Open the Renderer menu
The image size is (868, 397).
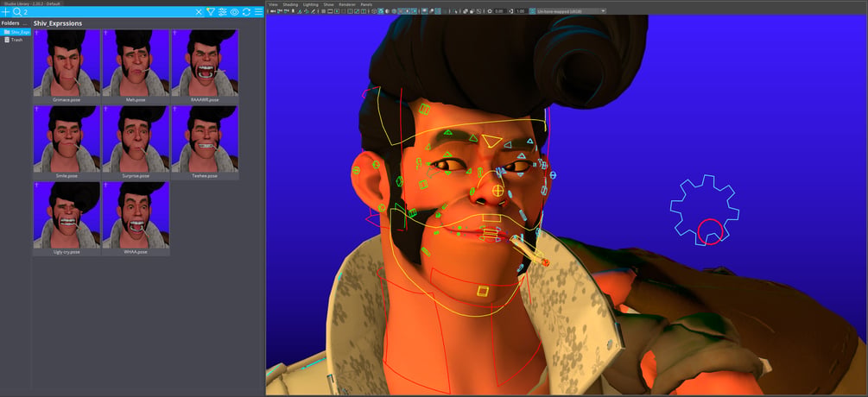point(348,4)
